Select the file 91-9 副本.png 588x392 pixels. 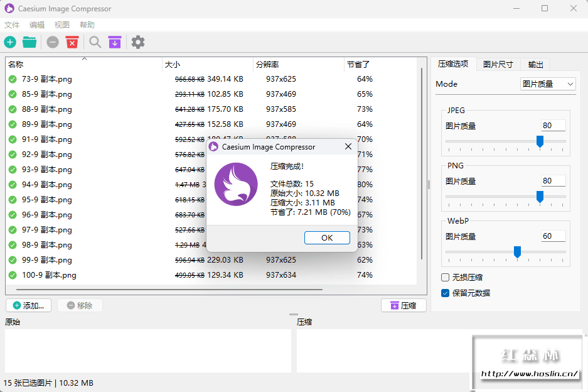[47, 139]
